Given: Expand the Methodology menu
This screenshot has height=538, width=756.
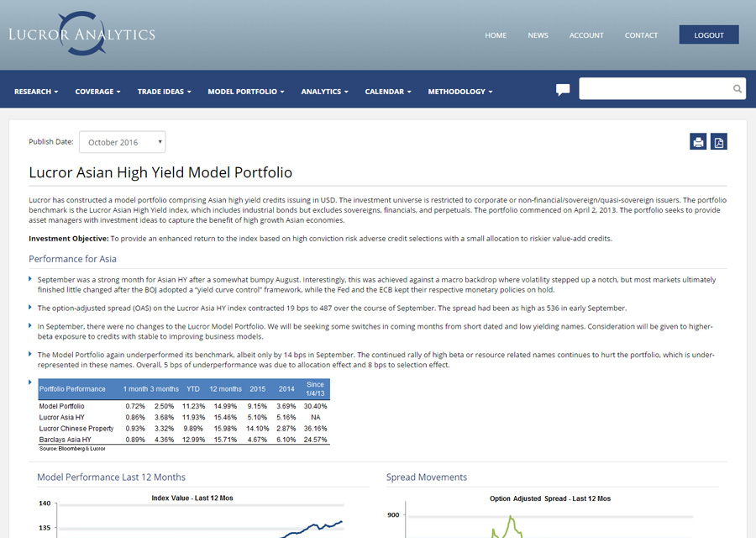Looking at the screenshot, I should tap(460, 92).
